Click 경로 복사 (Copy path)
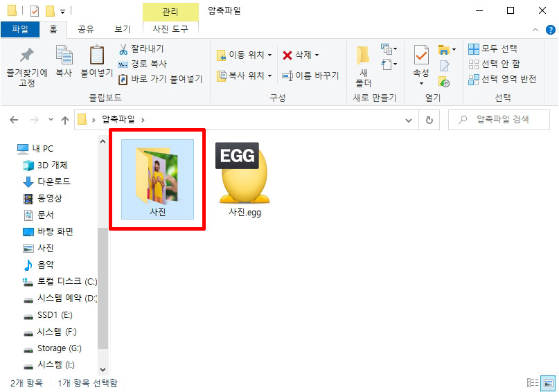The height and width of the screenshot is (392, 559). [x=143, y=64]
